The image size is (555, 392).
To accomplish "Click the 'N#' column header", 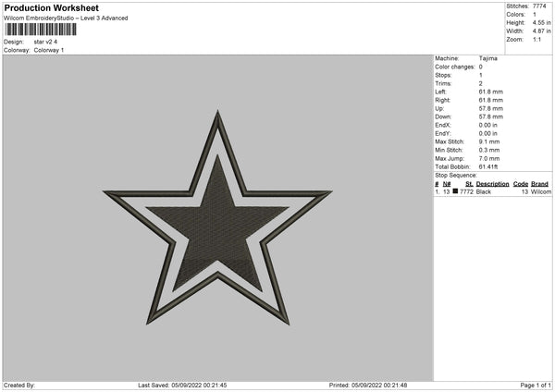I will click(x=447, y=184).
